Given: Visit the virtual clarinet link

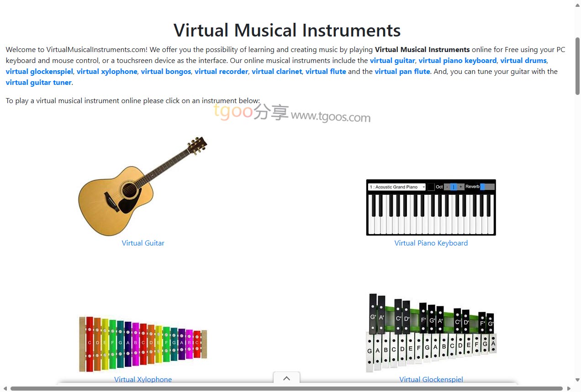Looking at the screenshot, I should pyautogui.click(x=276, y=72).
